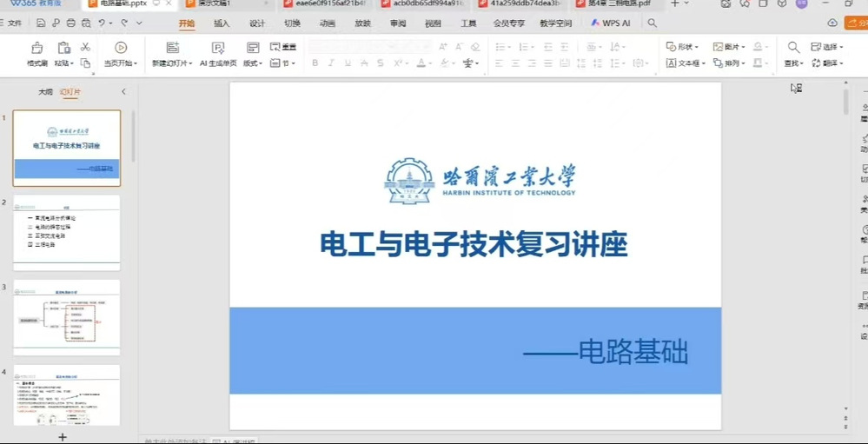
Task: Toggle Italic formatting
Action: coord(332,63)
